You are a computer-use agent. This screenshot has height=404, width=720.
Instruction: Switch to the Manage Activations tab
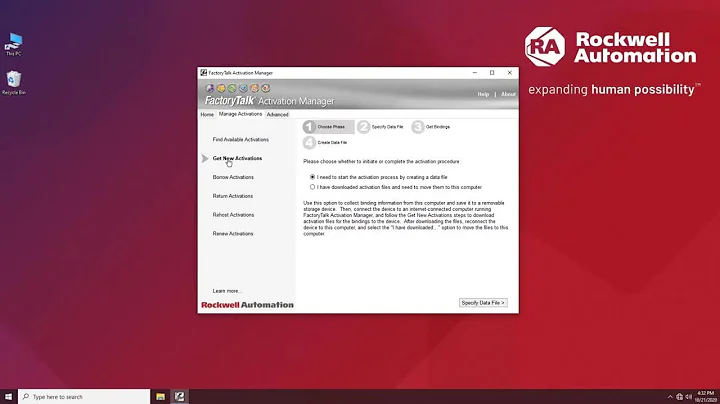pos(240,114)
